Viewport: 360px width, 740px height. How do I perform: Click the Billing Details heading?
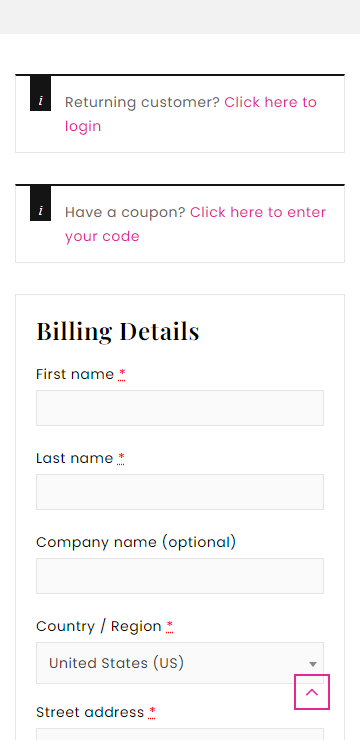point(118,331)
